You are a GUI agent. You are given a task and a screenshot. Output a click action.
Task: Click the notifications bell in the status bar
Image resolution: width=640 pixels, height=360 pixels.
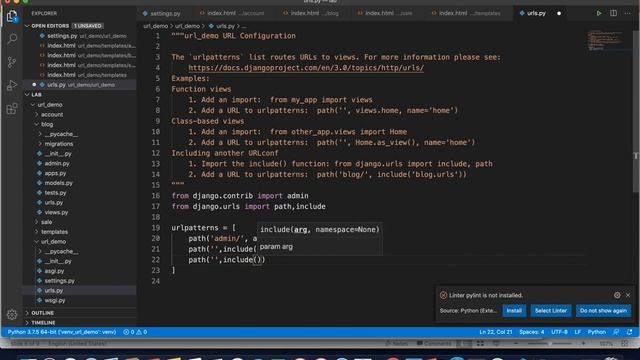(x=629, y=332)
